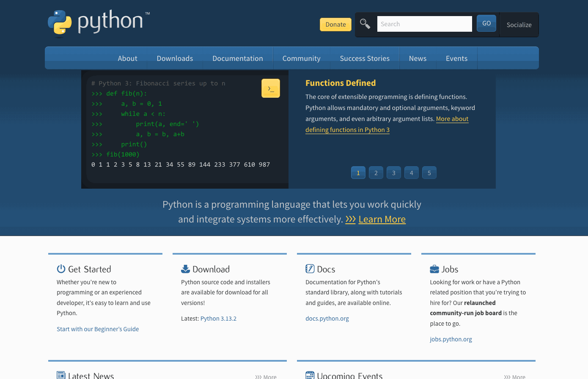Show slide 4 of the code carousel
The height and width of the screenshot is (379, 588).
pyautogui.click(x=412, y=173)
